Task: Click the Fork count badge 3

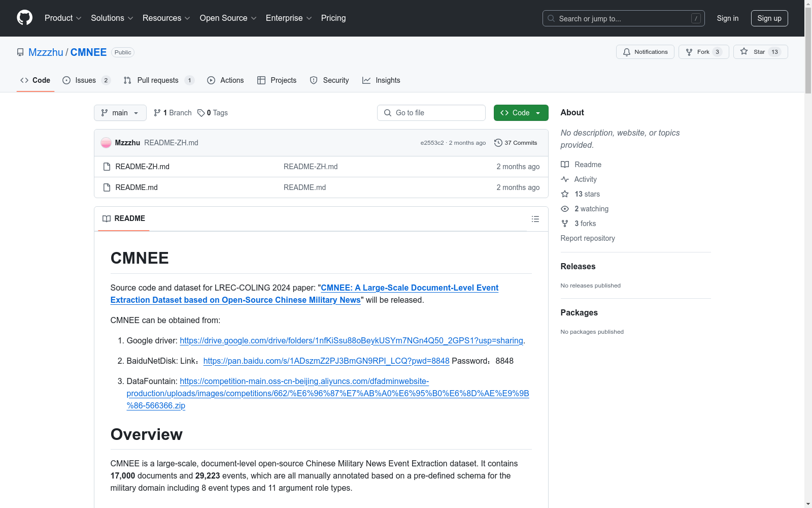Action: (717, 52)
